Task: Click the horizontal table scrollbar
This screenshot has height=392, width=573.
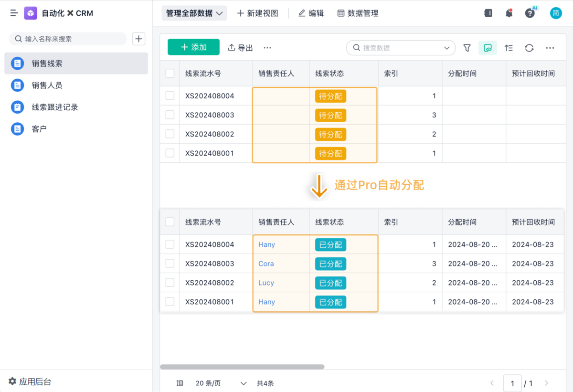Action: click(242, 367)
